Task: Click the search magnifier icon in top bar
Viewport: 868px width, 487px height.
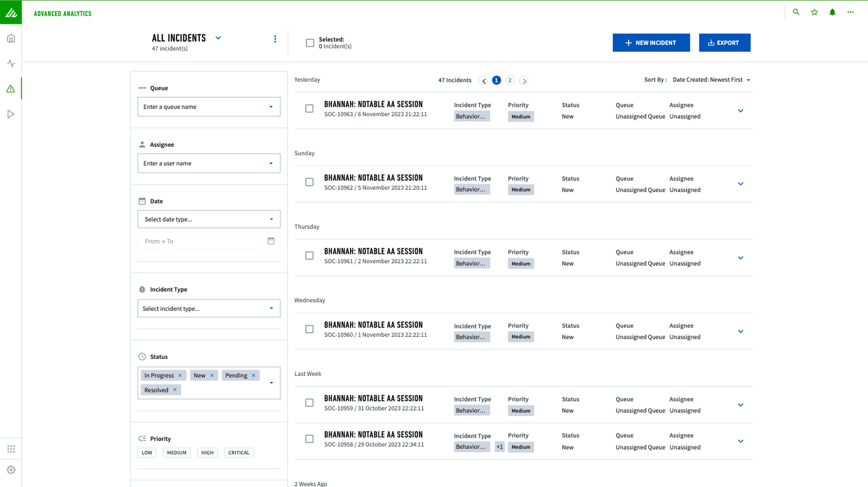Action: coord(796,12)
